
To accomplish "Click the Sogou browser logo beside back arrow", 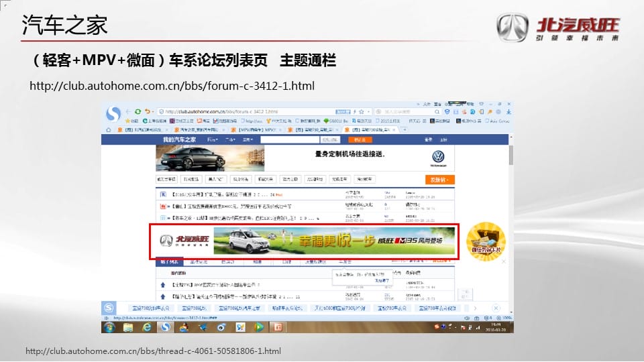I will (x=113, y=113).
